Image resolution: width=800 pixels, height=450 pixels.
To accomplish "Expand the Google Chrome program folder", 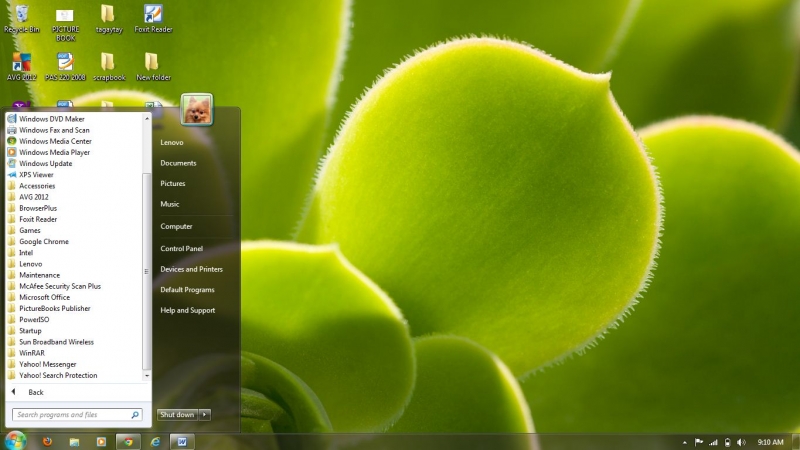I will pyautogui.click(x=43, y=241).
